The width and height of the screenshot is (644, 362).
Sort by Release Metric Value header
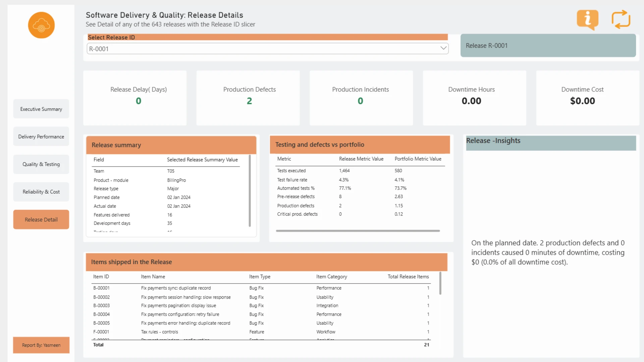click(x=361, y=159)
